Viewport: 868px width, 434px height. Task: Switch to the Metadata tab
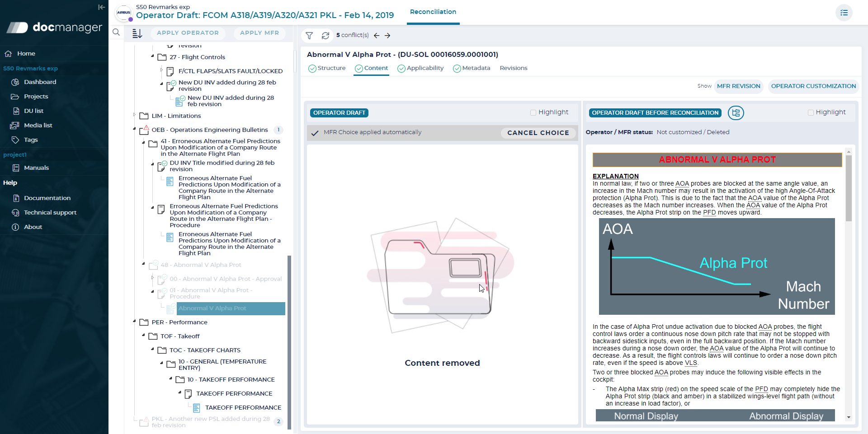pos(472,68)
